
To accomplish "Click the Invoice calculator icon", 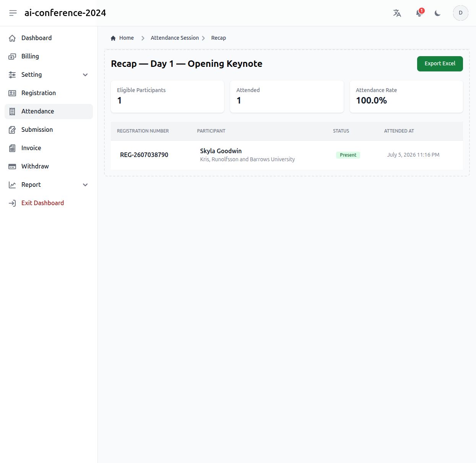I will [12, 148].
